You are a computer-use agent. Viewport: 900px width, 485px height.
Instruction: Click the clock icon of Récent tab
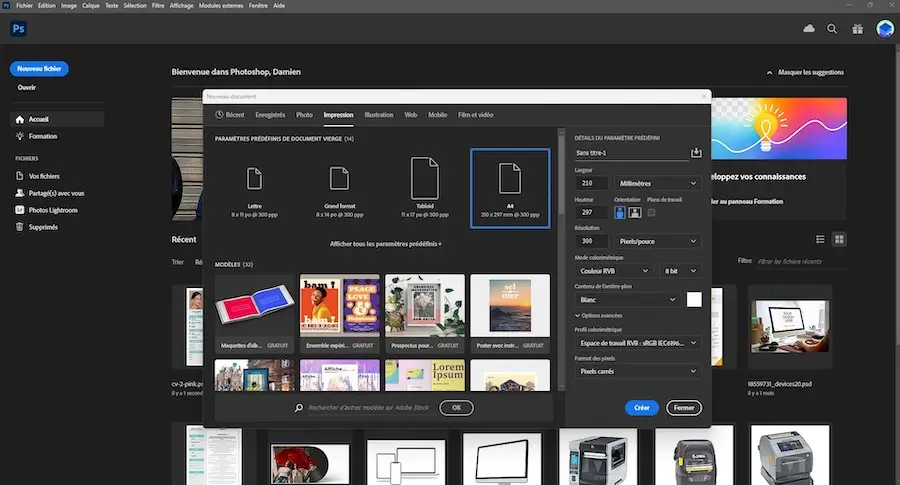click(219, 115)
